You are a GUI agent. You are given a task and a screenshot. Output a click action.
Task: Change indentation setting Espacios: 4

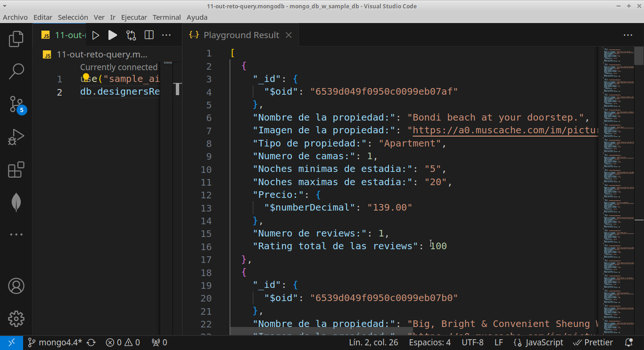tap(429, 342)
